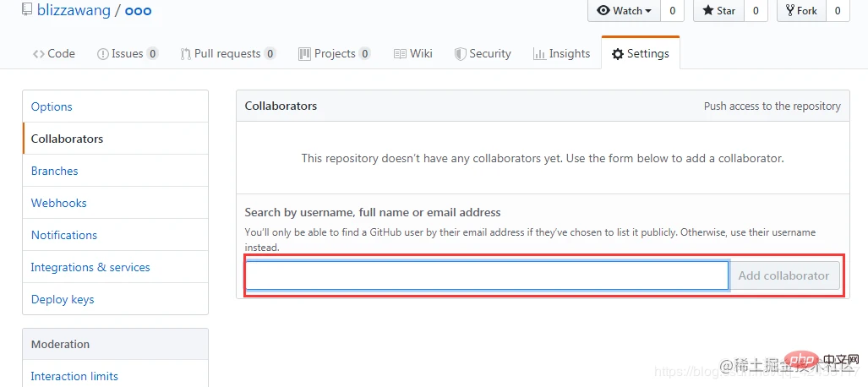868x387 pixels.
Task: Focus the collaborator search input field
Action: pyautogui.click(x=487, y=275)
